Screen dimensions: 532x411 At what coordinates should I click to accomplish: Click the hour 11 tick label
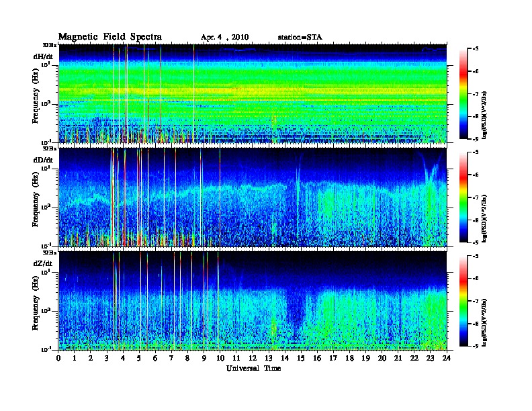coord(236,358)
